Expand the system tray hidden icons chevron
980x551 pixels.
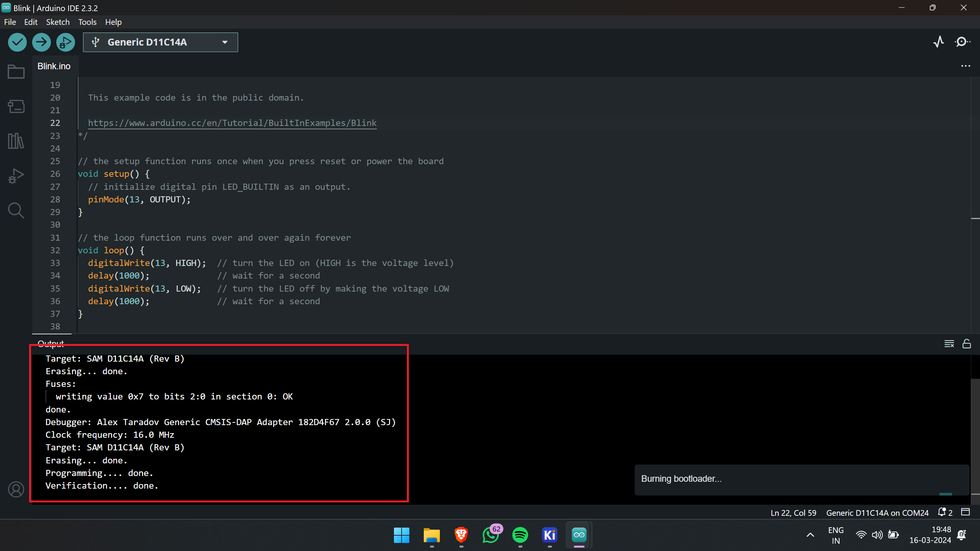810,535
